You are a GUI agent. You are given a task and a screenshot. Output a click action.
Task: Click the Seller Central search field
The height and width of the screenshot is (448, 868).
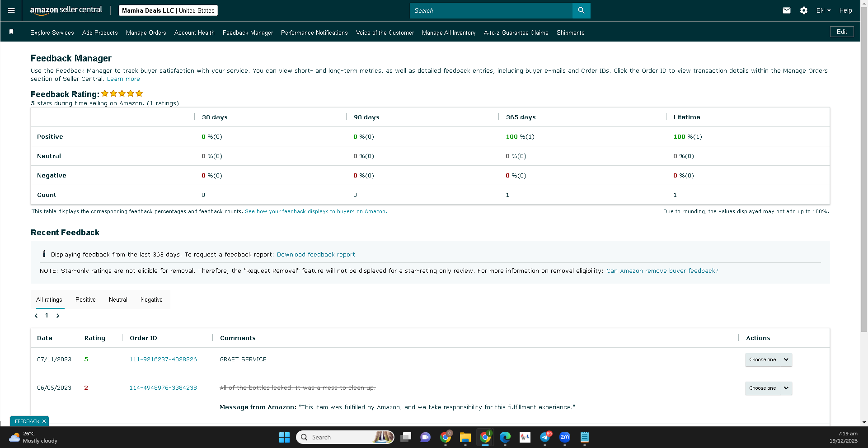tap(491, 10)
